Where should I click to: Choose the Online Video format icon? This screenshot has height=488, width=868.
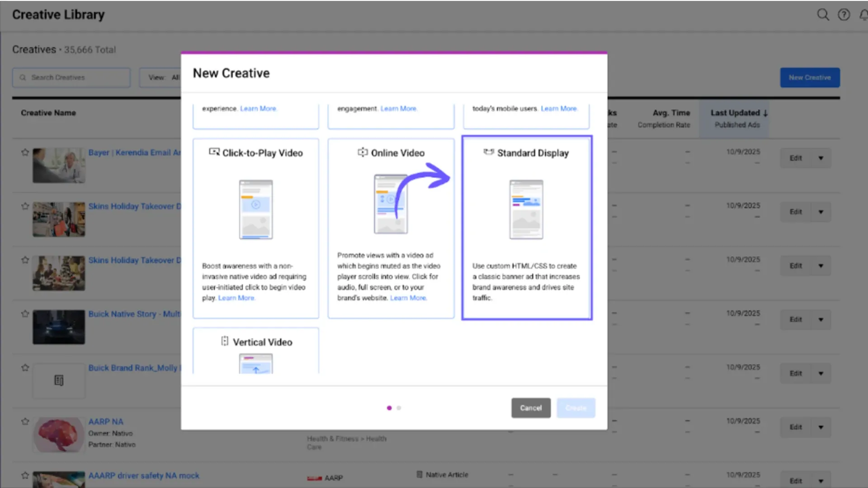(363, 152)
